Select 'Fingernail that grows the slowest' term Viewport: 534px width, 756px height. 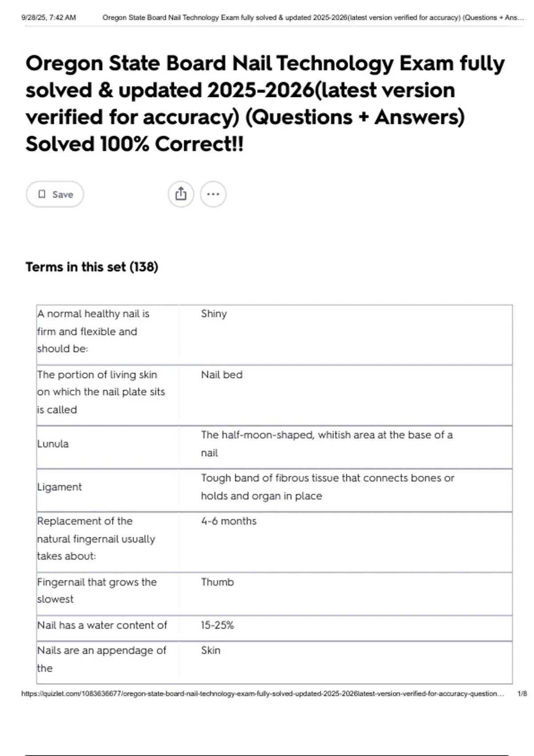click(97, 590)
